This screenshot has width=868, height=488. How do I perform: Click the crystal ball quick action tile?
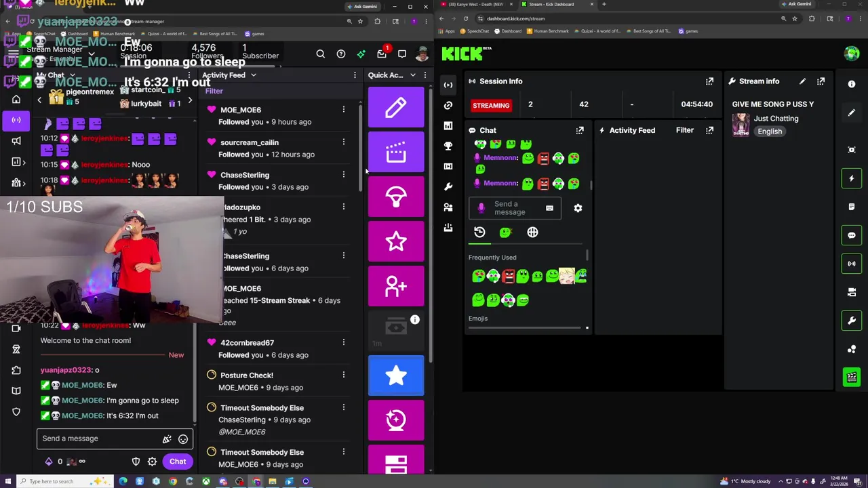coord(396,420)
